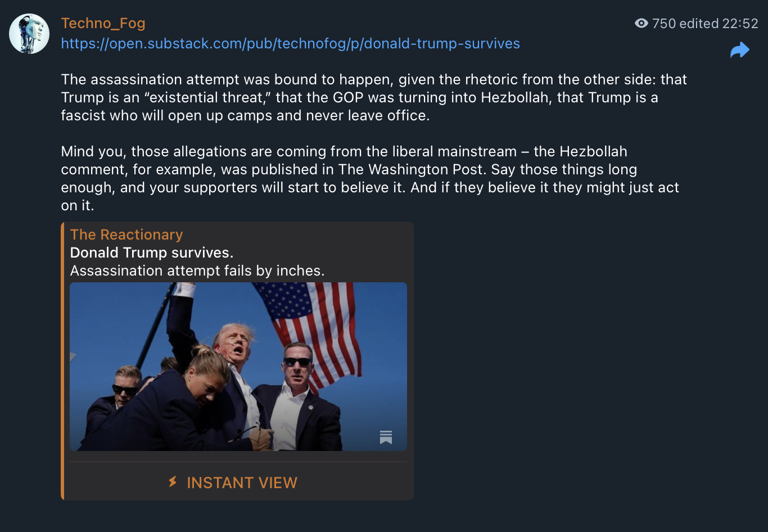
Task: Click the eye views icon
Action: tap(641, 23)
